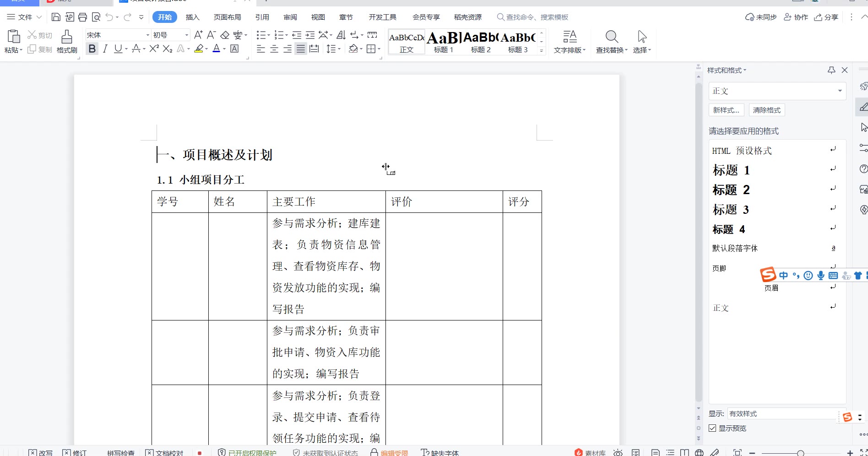Open the font size dropdown
868x456 pixels.
coord(186,35)
